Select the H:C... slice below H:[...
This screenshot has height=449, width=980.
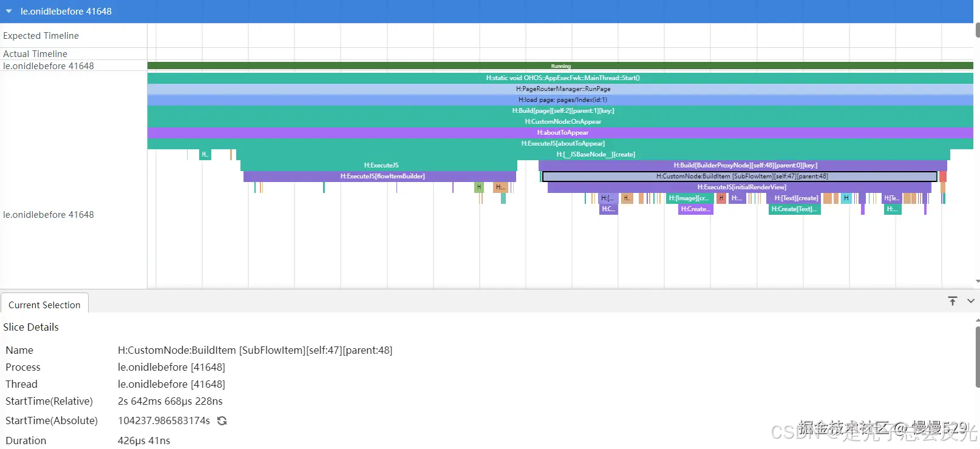click(608, 209)
